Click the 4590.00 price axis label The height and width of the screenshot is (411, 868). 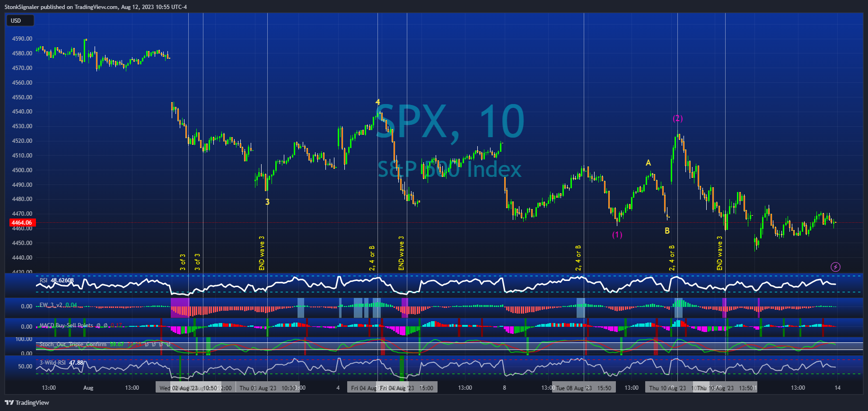22,39
